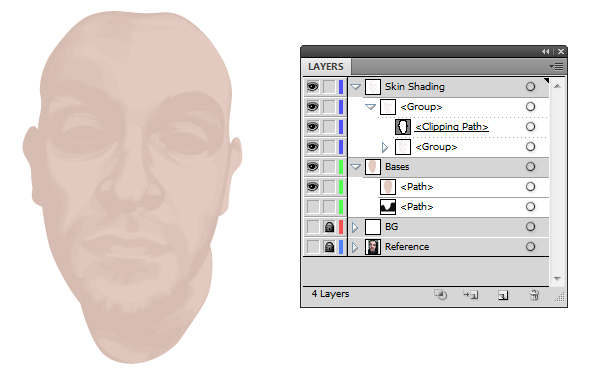Hide the face-thumbnail <Path> via its eye
The width and height of the screenshot is (594, 378).
click(313, 186)
